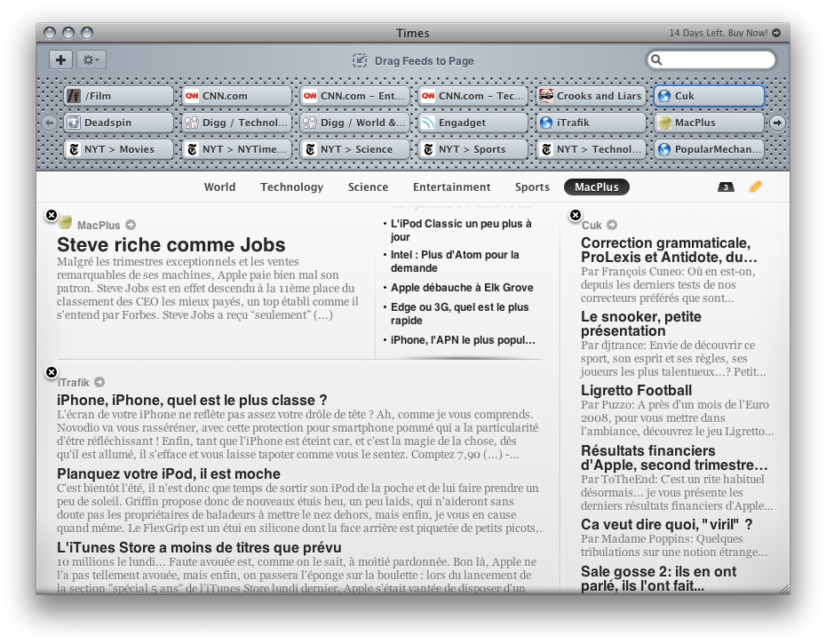Screen dimensions: 826x644
Task: Open iPhone, iPhone, quel est le plus classe ?
Action: coord(192,401)
